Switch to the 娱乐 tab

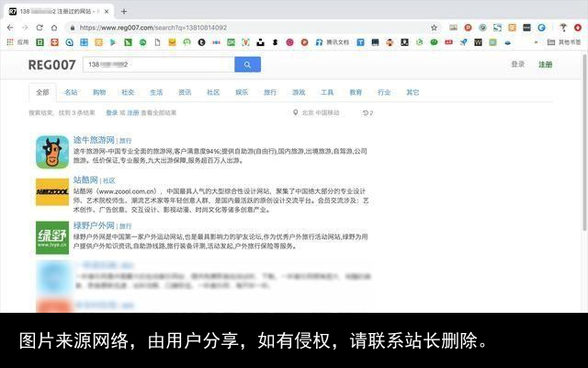point(242,92)
